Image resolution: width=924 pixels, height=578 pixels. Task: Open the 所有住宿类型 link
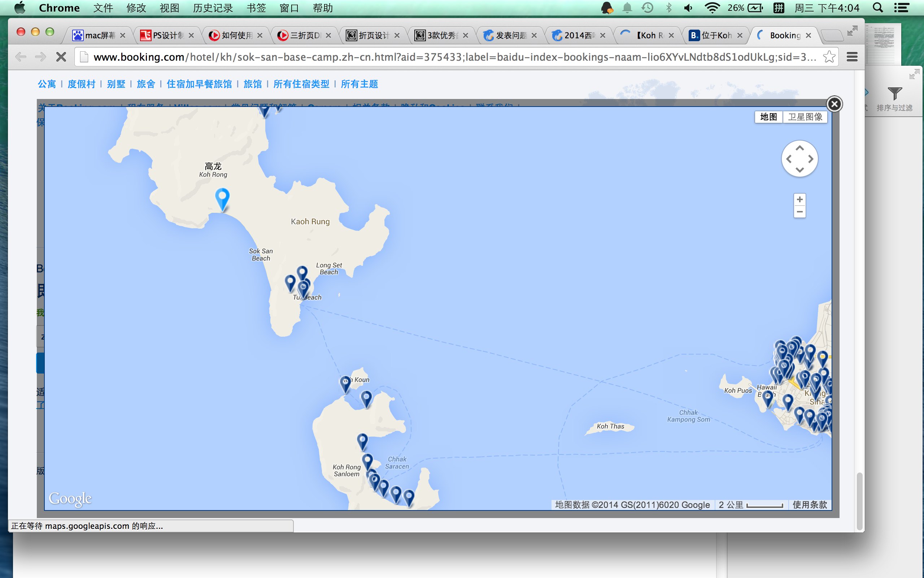301,84
